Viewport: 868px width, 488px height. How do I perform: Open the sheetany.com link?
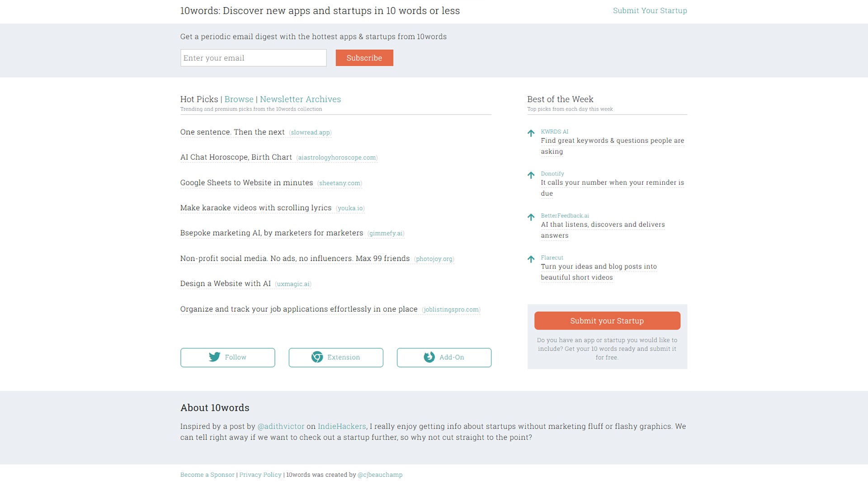click(x=340, y=183)
